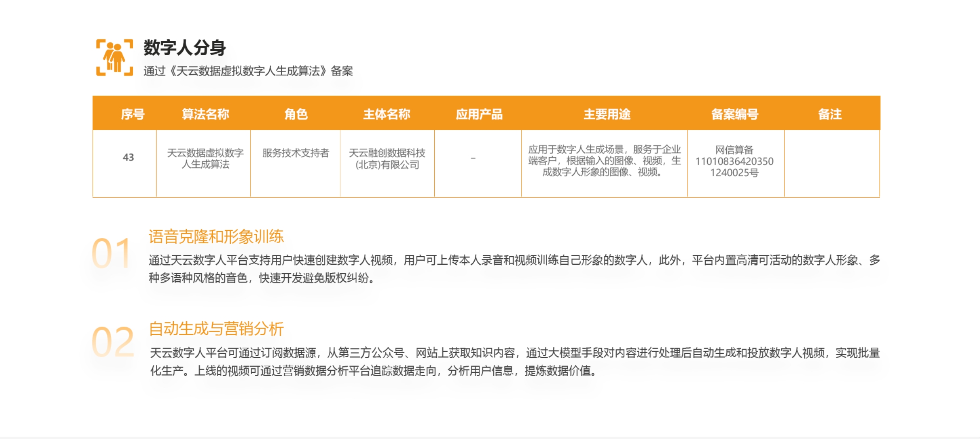Click the 序号 column header
The height and width of the screenshot is (439, 980).
(x=133, y=114)
